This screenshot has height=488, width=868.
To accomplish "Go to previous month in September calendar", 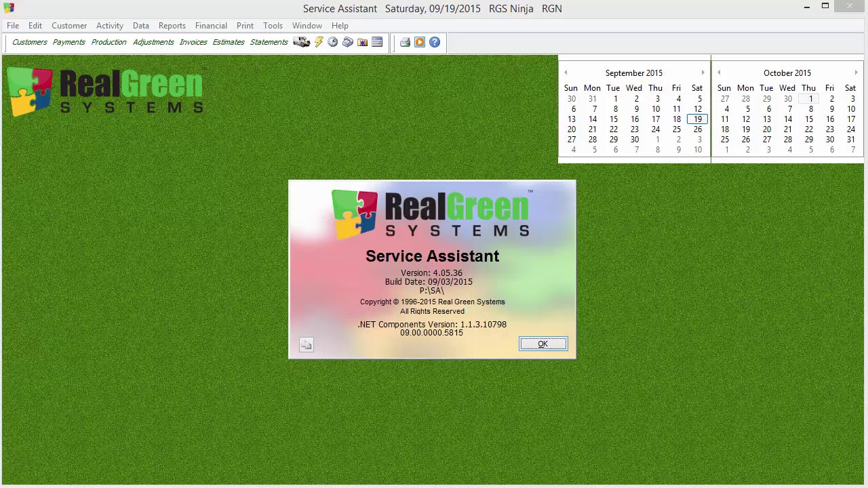I will pyautogui.click(x=566, y=73).
